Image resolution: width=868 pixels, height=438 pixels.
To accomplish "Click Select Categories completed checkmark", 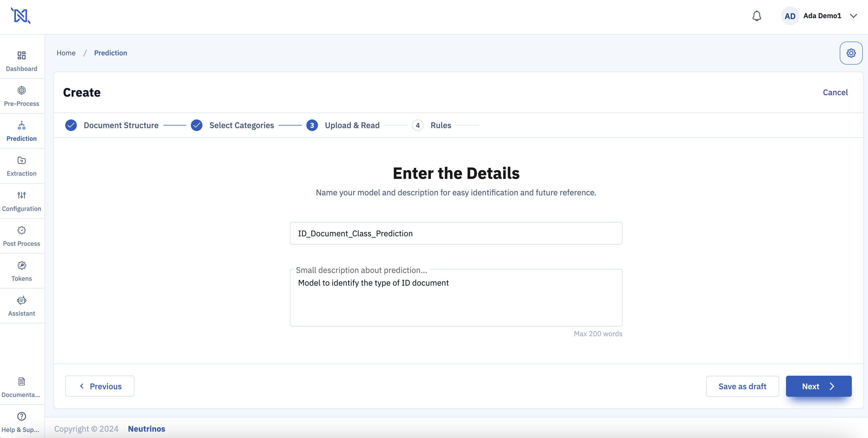I will (196, 125).
